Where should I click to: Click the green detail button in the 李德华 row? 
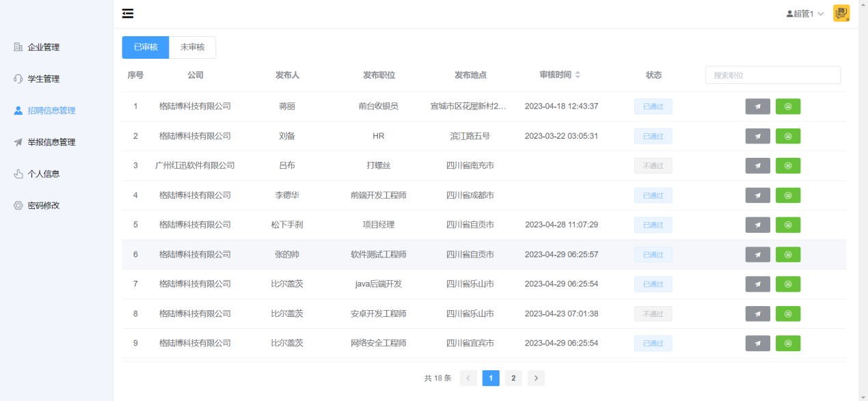click(x=788, y=195)
